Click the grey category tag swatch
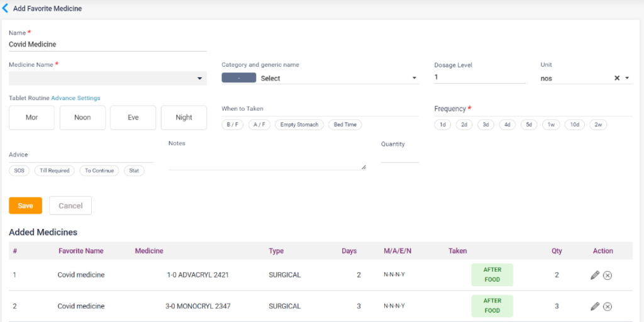This screenshot has height=322, width=644. 238,78
